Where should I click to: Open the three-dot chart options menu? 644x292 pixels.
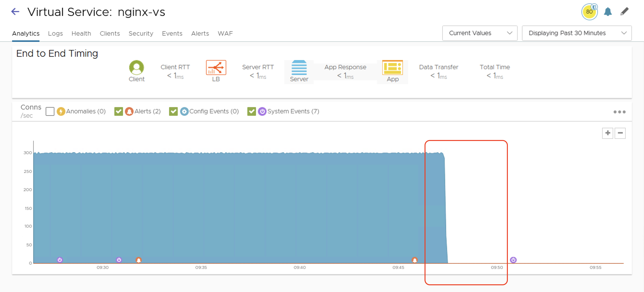[620, 112]
